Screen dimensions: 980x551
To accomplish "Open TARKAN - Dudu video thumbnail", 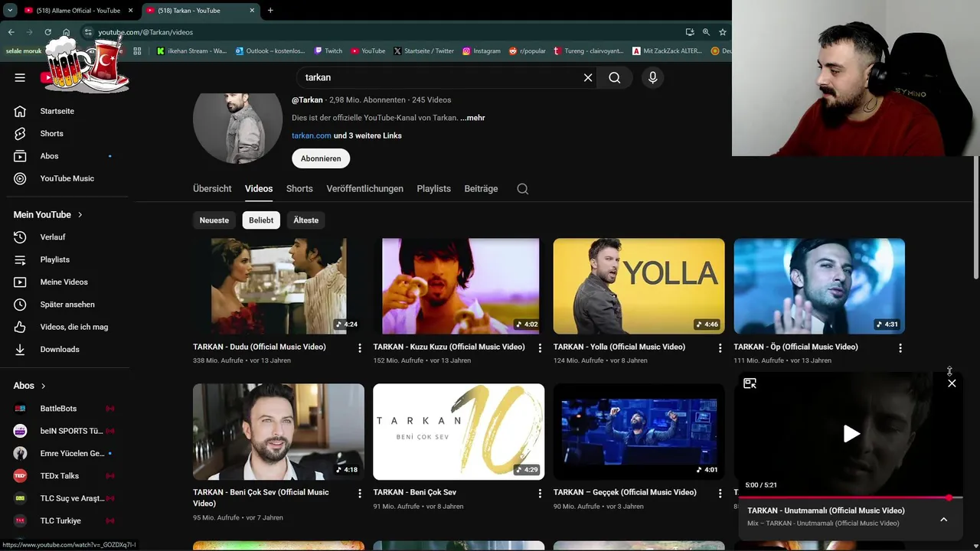I will coord(279,286).
